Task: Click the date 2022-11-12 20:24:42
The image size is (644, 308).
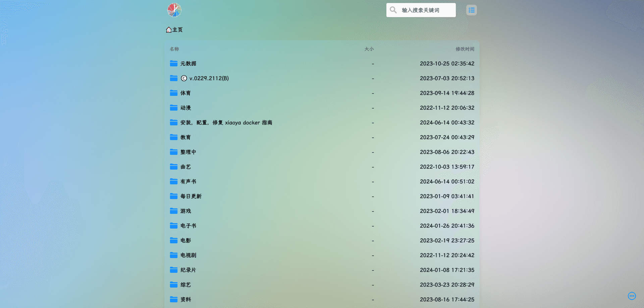Action: tap(447, 255)
